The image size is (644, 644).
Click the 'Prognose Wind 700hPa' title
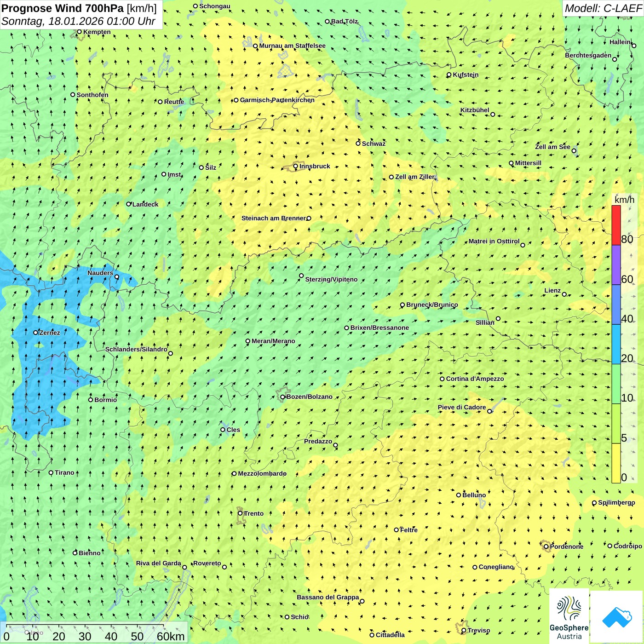(63, 8)
